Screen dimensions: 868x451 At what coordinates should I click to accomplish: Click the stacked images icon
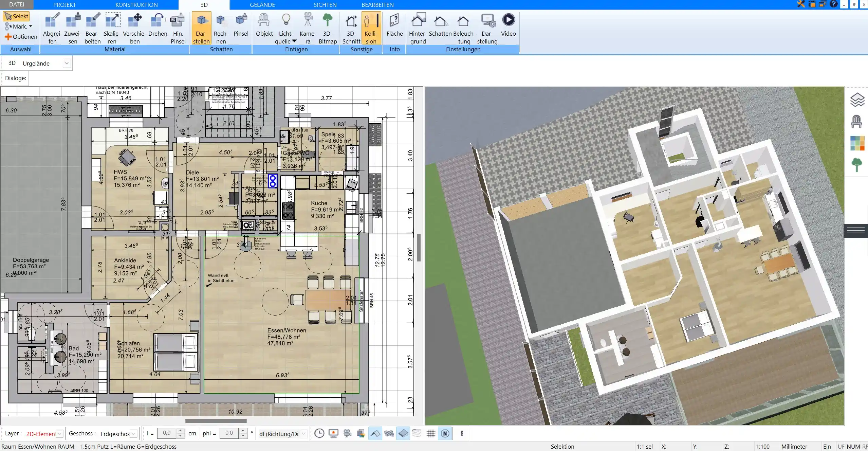(x=361, y=433)
